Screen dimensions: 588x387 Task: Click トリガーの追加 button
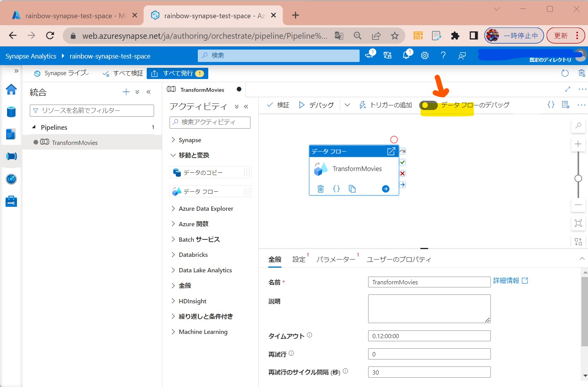[386, 105]
